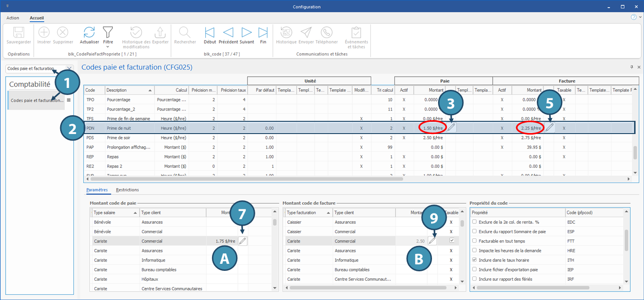Clear the search field with X button
Screen dimensions: 644x300
tap(70, 69)
